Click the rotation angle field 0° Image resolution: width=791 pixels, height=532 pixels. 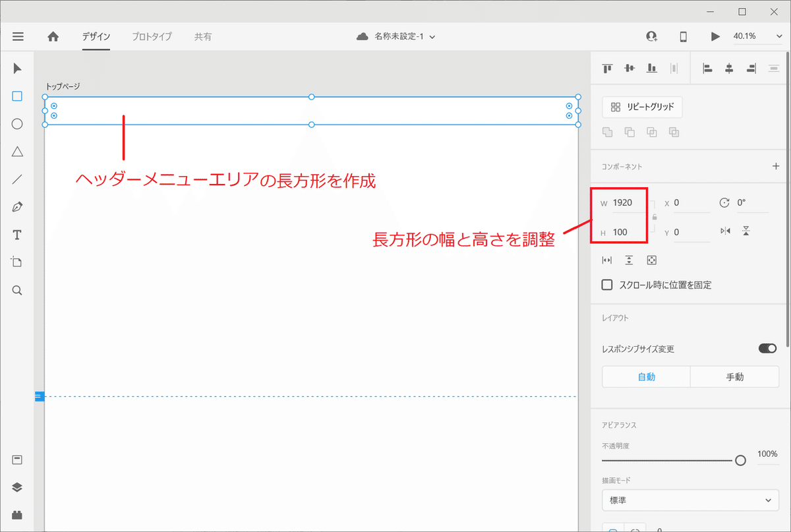coord(752,203)
